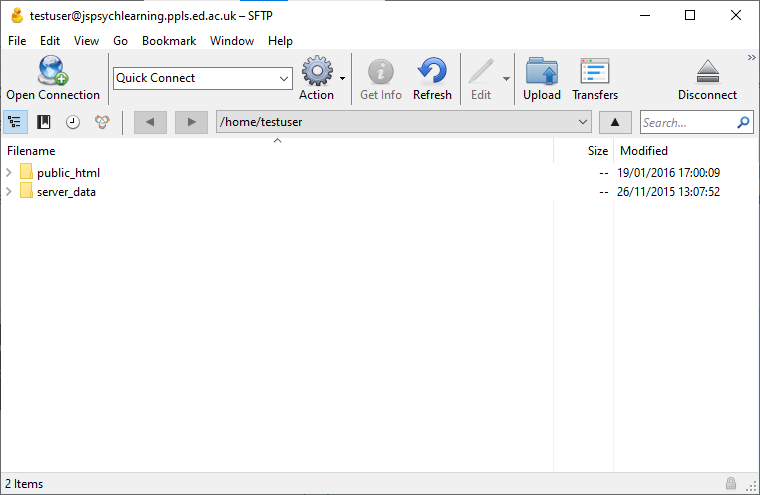Refresh the directory listing

click(432, 72)
